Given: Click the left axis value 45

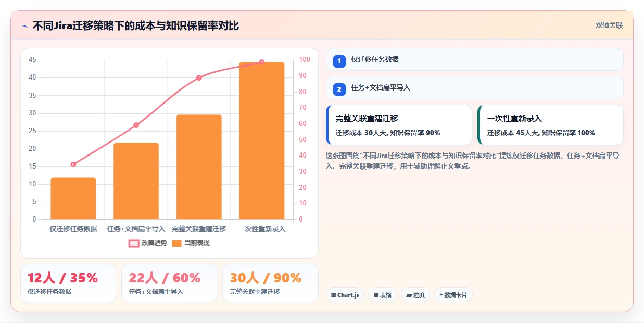Looking at the screenshot, I should point(32,60).
